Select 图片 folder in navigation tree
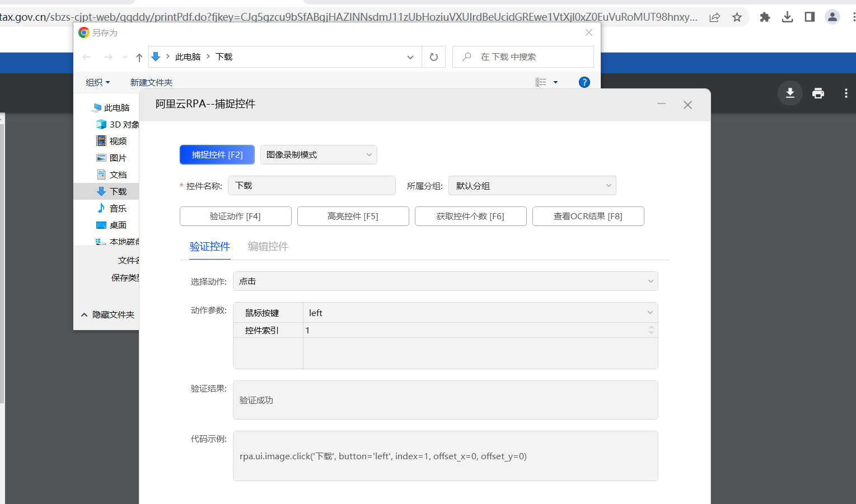 (x=112, y=158)
